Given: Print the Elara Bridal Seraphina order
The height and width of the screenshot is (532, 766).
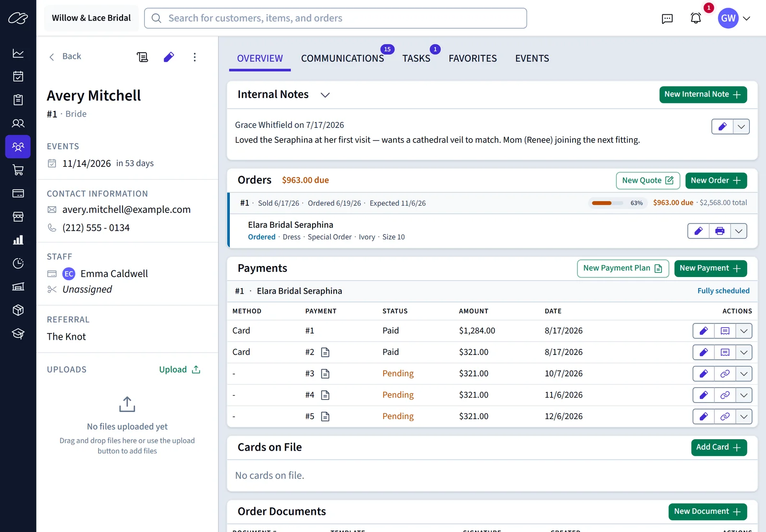Looking at the screenshot, I should pos(720,231).
